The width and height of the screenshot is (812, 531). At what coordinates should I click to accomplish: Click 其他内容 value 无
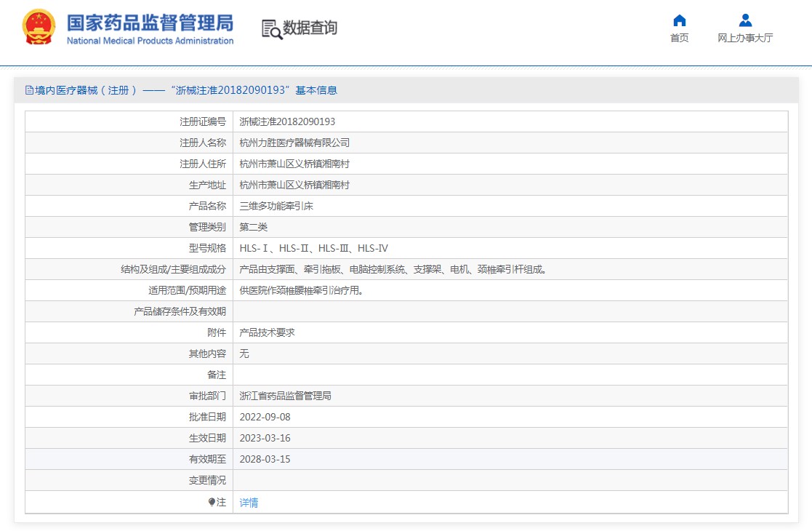click(244, 354)
